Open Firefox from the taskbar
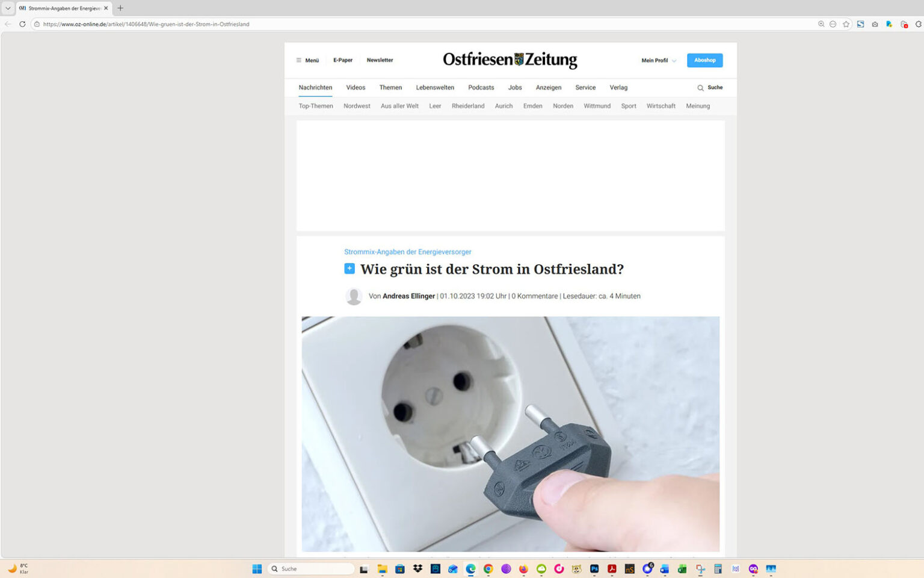The image size is (924, 578). coord(523,568)
